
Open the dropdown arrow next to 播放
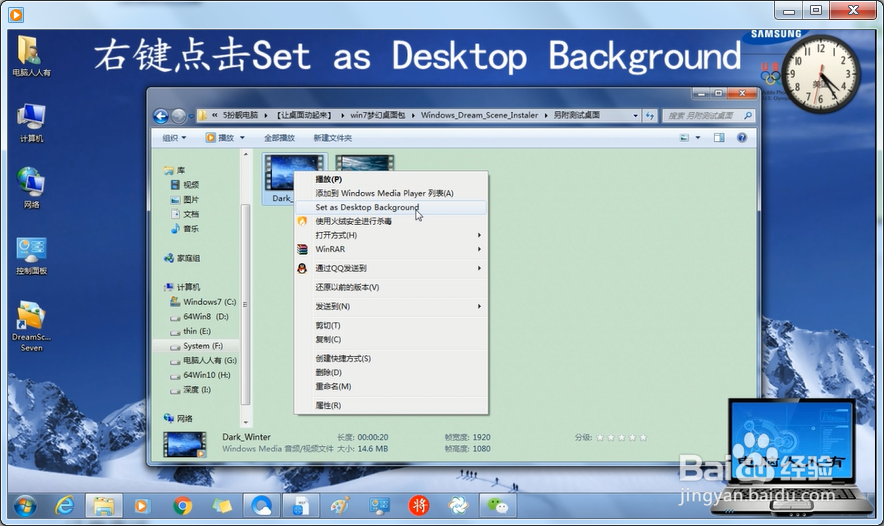tap(242, 138)
